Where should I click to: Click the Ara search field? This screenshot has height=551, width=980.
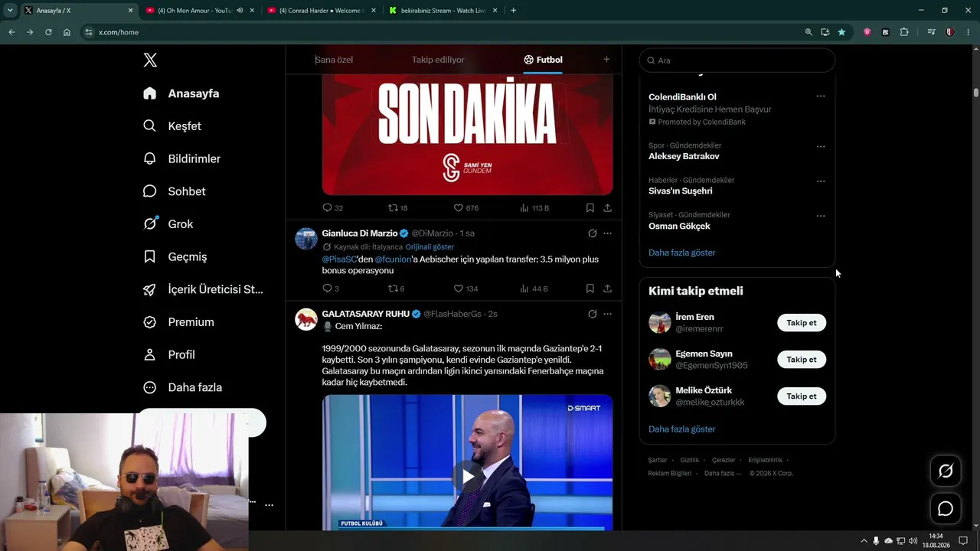[737, 60]
